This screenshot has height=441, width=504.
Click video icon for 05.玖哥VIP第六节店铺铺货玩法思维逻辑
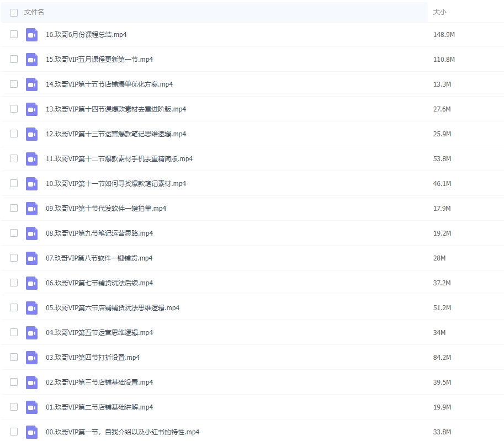(x=31, y=308)
